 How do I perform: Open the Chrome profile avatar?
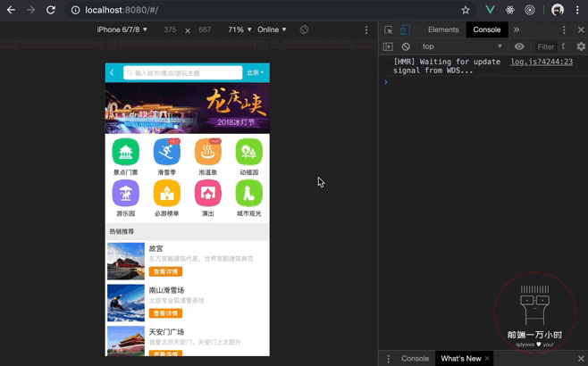(558, 10)
